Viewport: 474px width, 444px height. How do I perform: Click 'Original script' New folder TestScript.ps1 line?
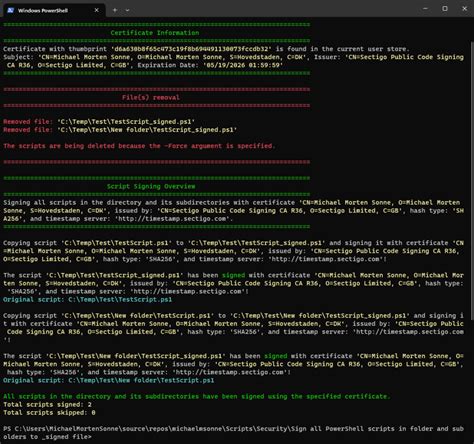pyautogui.click(x=109, y=380)
